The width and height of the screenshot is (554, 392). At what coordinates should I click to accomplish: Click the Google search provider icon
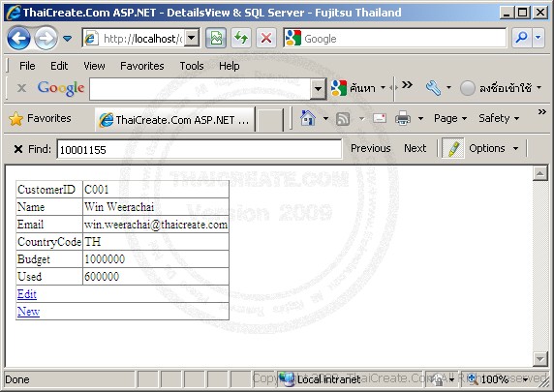(292, 38)
